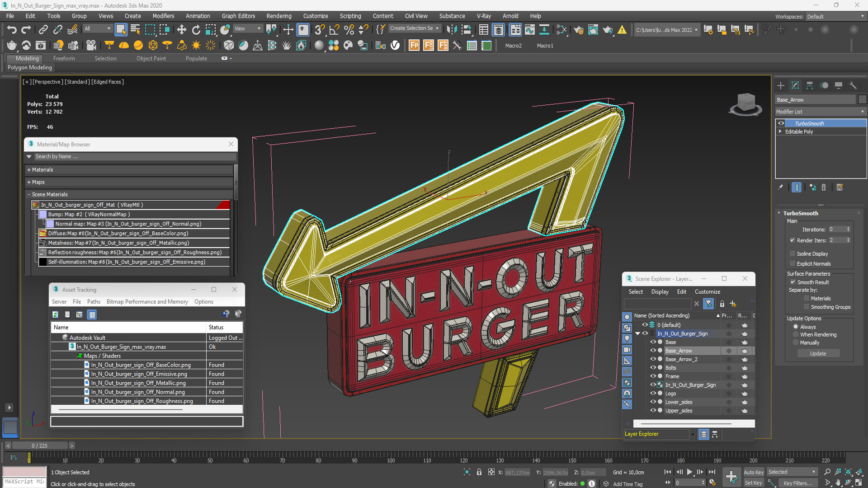The width and height of the screenshot is (868, 488).
Task: Open the Hierarchy tab in command panel
Action: (810, 85)
